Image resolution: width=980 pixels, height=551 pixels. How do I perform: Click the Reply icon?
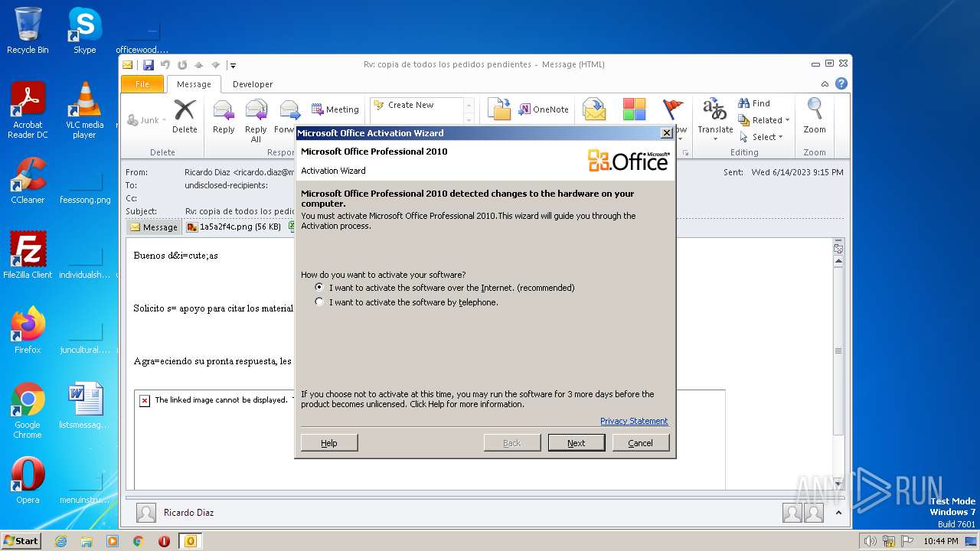click(x=224, y=116)
